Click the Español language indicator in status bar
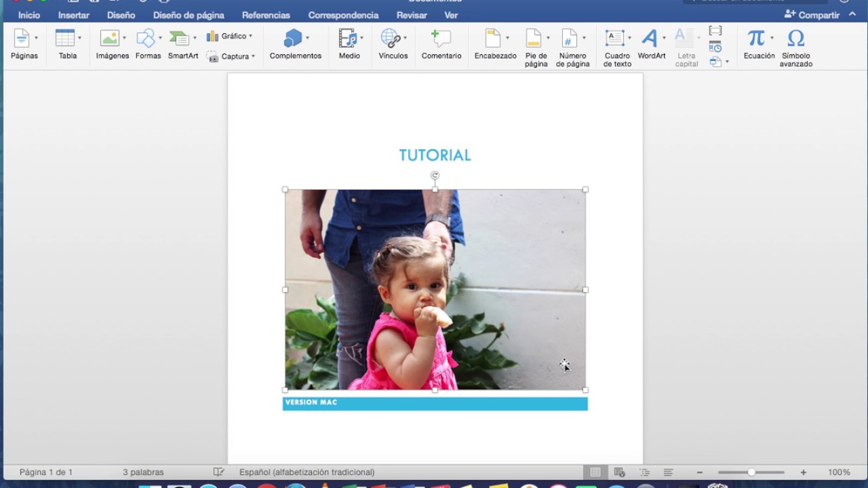Viewport: 868px width, 488px height. (x=307, y=472)
